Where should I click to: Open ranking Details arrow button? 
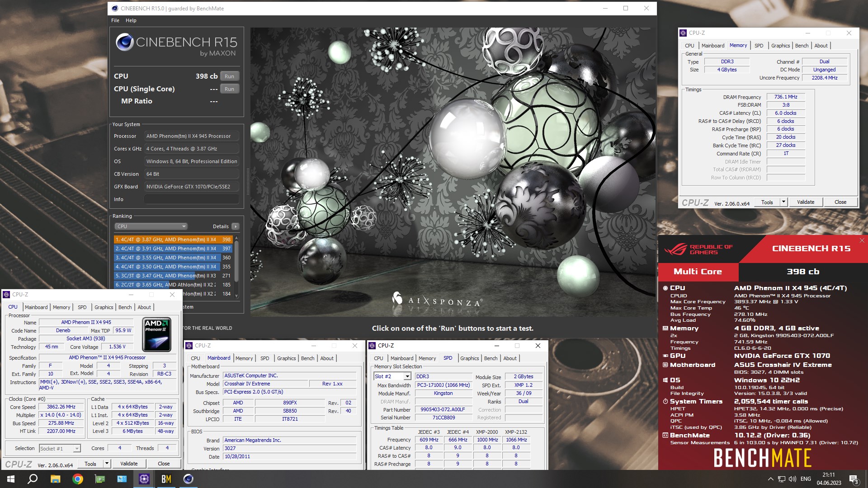(235, 226)
